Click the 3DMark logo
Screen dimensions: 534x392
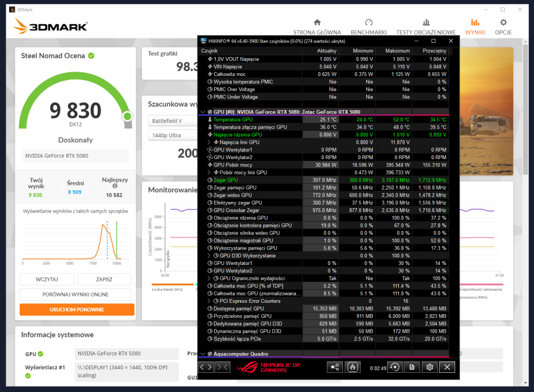click(50, 26)
